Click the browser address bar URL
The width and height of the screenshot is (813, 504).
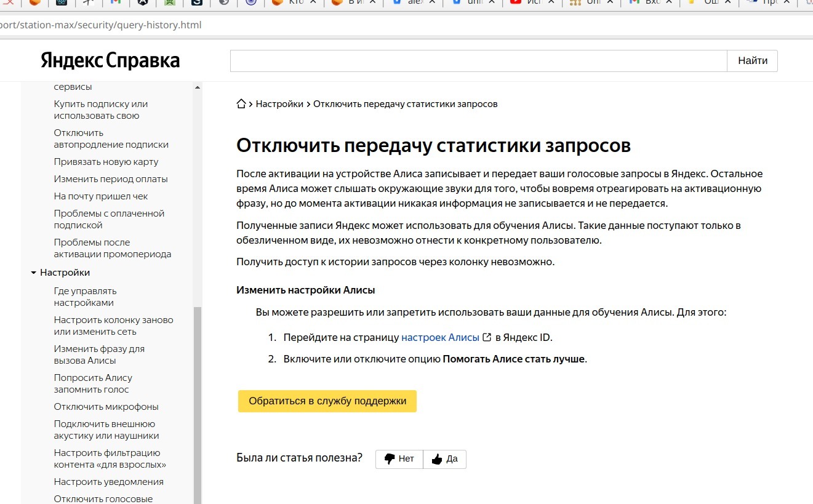pos(101,25)
